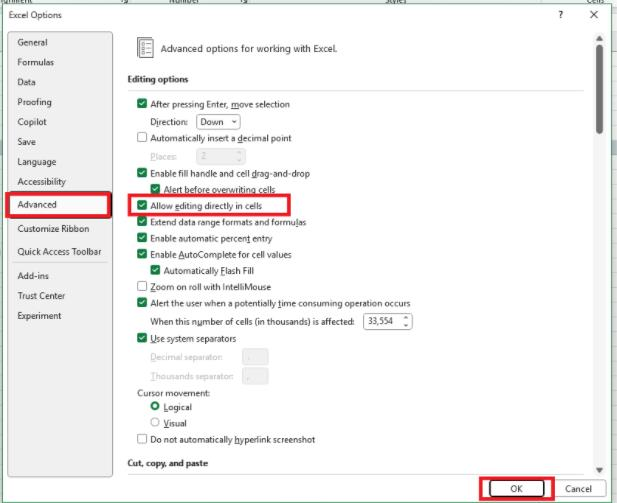617x503 pixels.
Task: Decrease the cells-in-thousands value with down arrow
Action: 406,325
